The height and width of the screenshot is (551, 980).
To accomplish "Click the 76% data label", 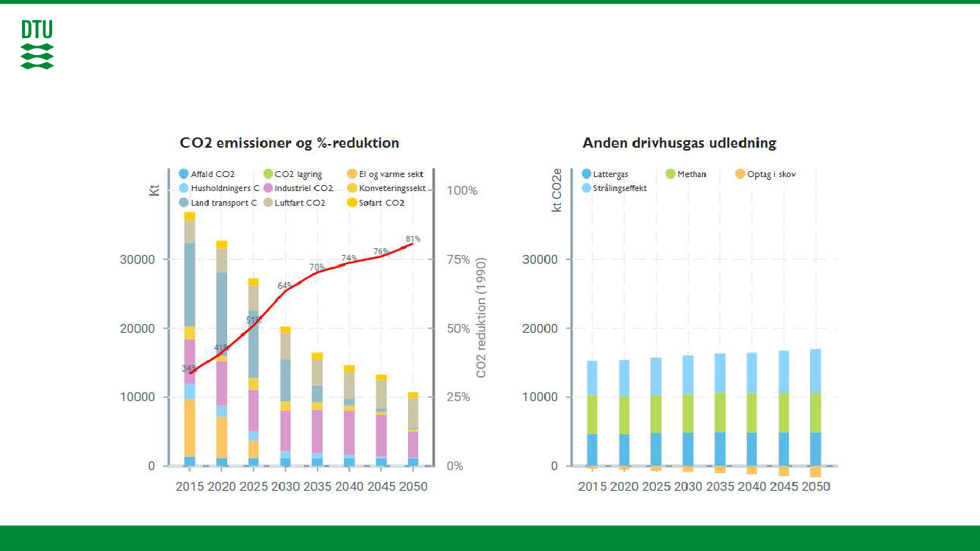I will [381, 251].
